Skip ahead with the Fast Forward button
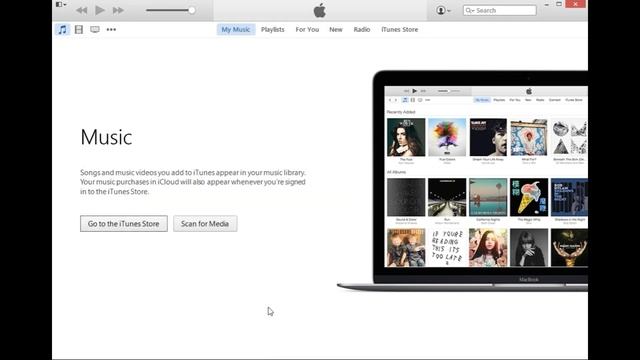Screen dimensions: 640x360 (x=118, y=11)
